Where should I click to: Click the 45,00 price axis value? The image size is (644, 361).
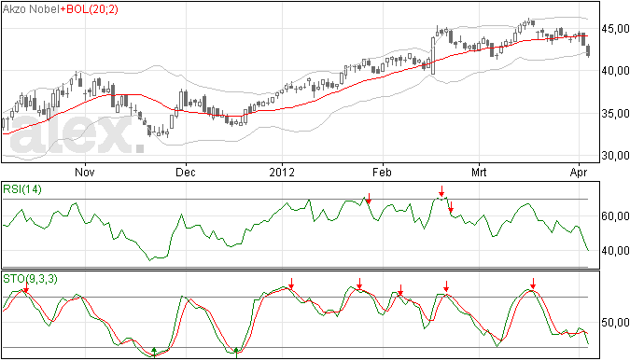(615, 29)
